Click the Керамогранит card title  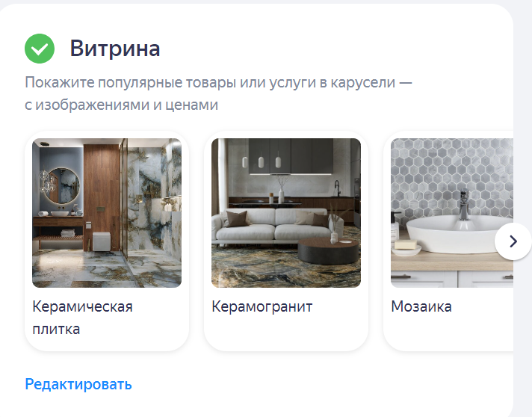(x=262, y=306)
